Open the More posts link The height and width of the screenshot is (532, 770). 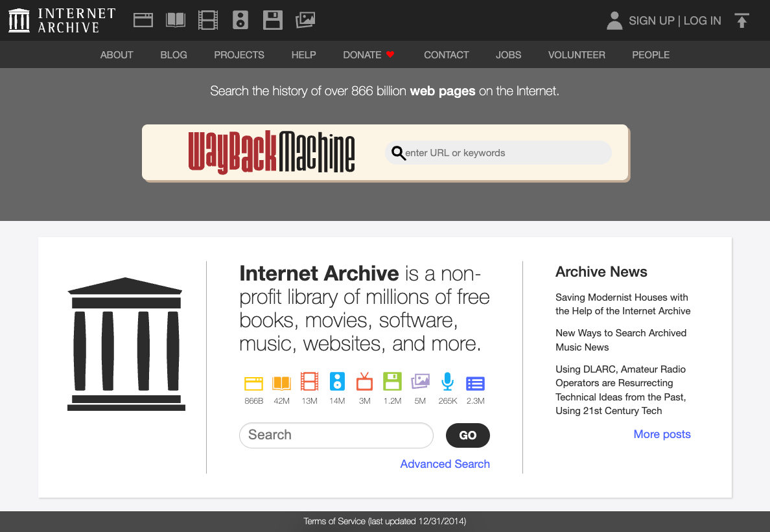662,434
